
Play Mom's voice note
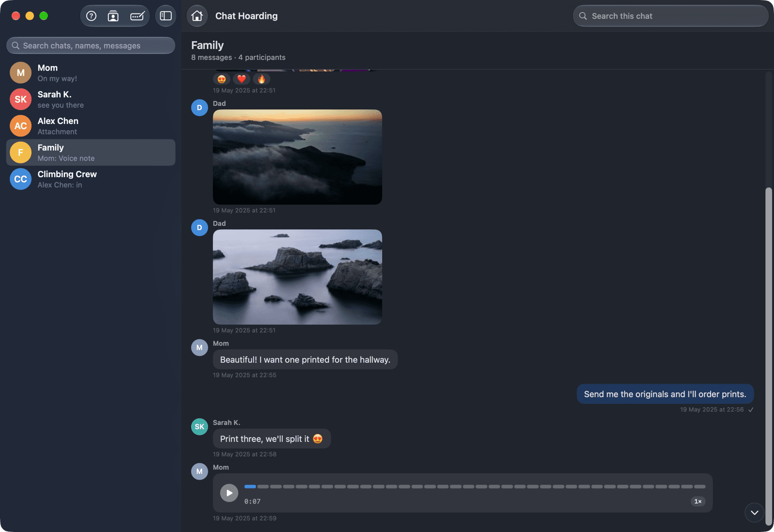(229, 493)
